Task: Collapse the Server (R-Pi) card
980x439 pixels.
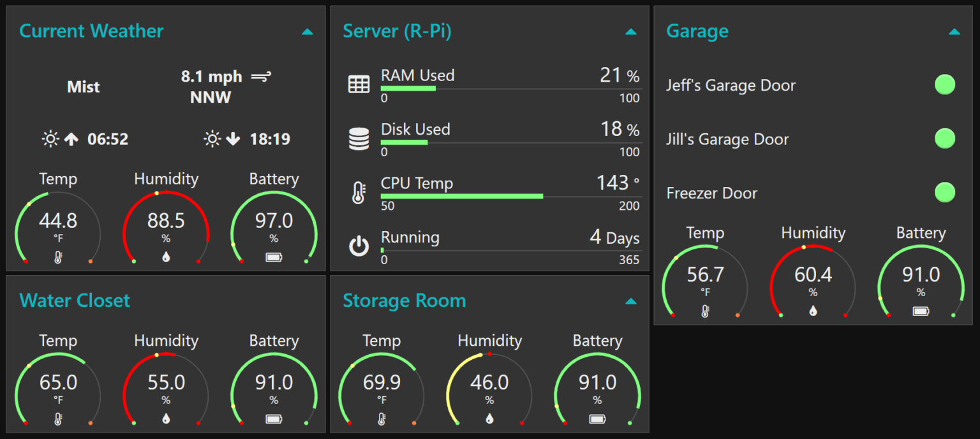Action: click(x=630, y=31)
